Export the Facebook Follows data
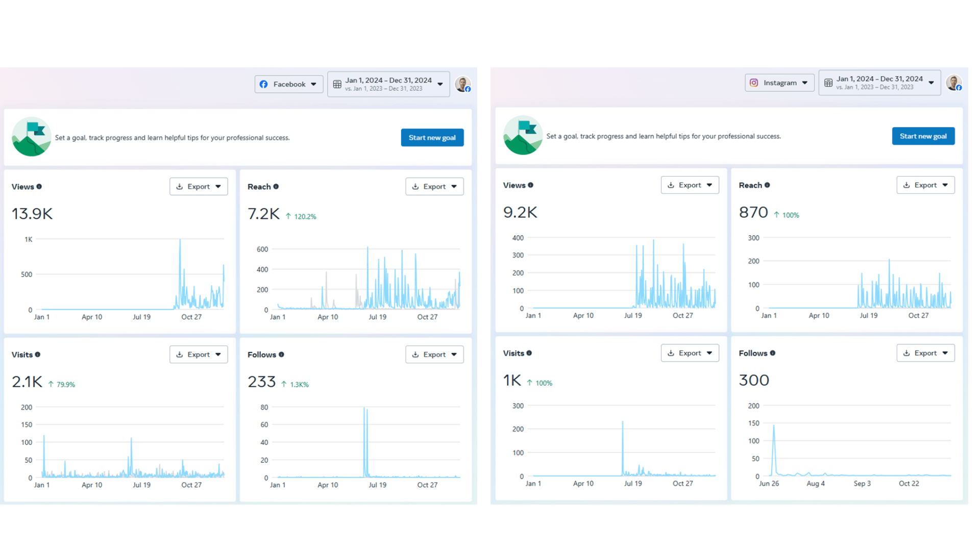The image size is (980, 551). (x=434, y=355)
